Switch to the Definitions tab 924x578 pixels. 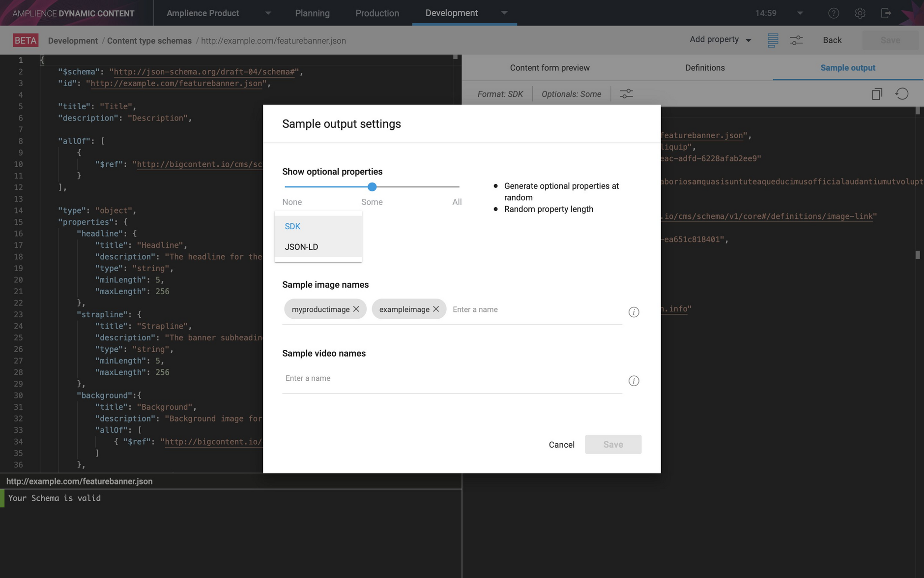click(x=705, y=68)
